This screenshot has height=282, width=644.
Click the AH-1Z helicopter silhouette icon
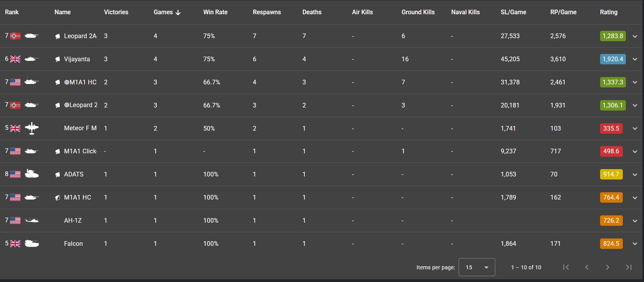click(x=32, y=220)
